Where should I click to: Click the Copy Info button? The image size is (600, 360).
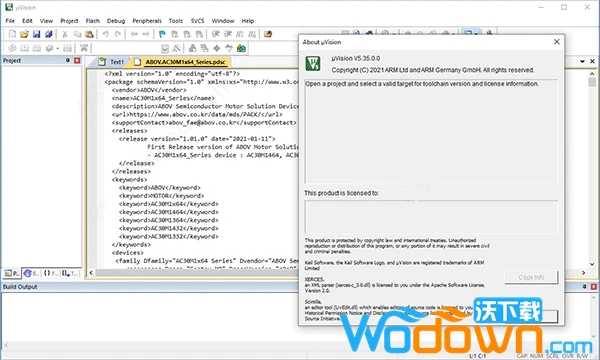531,277
